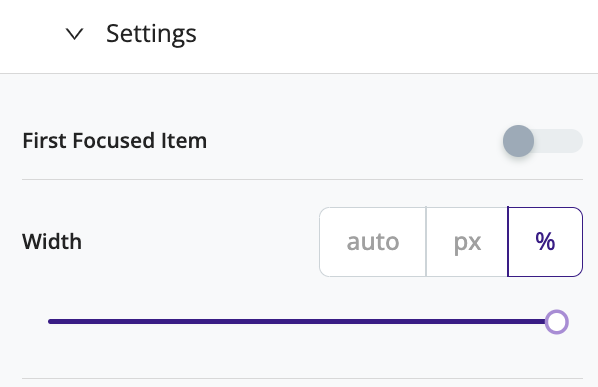Click the downward arrow icon beside Settings

pos(74,34)
